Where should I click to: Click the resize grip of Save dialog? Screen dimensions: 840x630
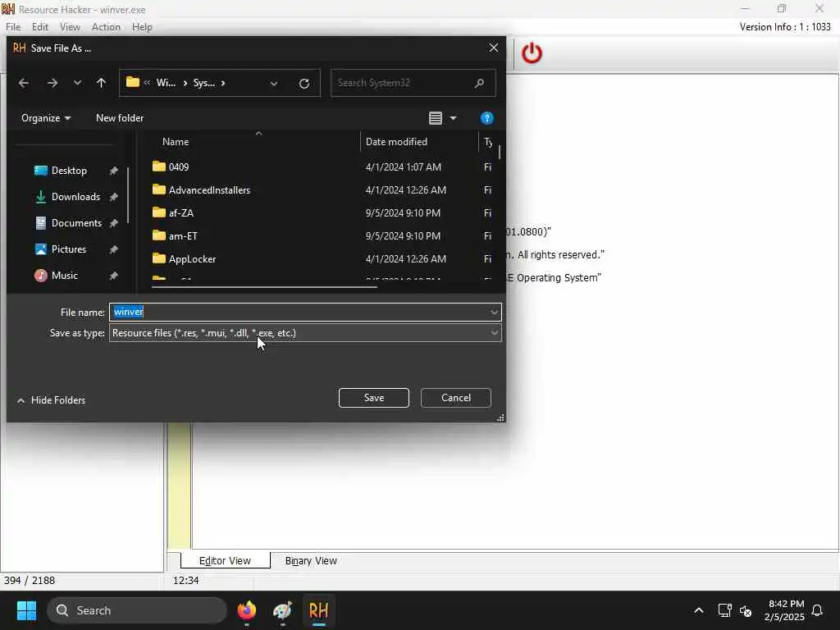point(500,418)
